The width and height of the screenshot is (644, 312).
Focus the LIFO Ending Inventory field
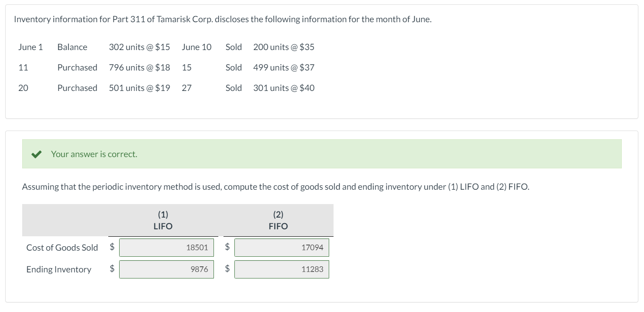(167, 269)
